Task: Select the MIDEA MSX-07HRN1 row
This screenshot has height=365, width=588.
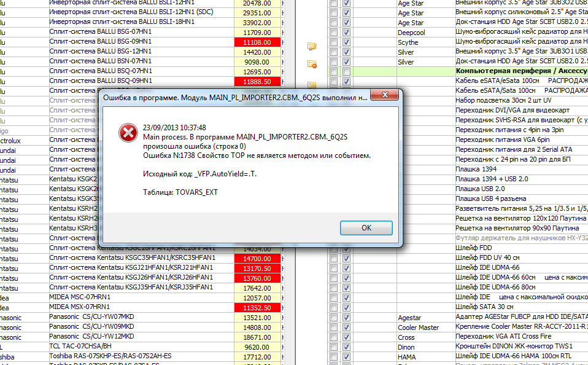Action: 141,307
